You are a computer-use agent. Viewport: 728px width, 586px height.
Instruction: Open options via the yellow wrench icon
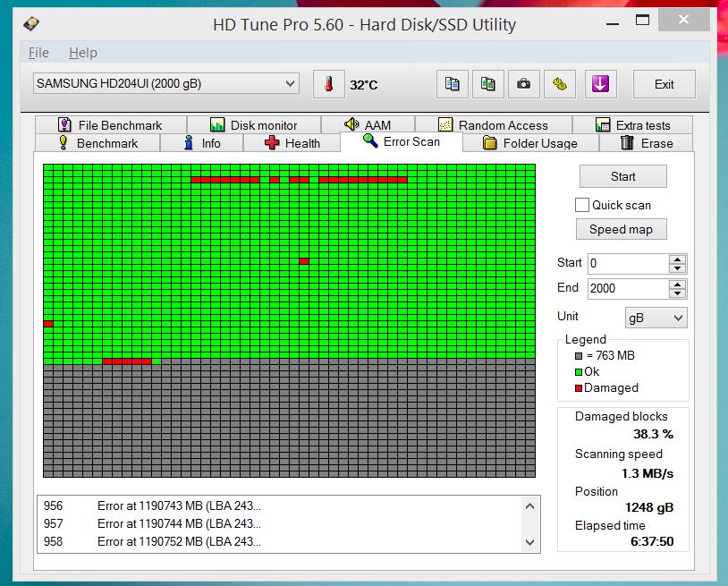click(x=560, y=84)
